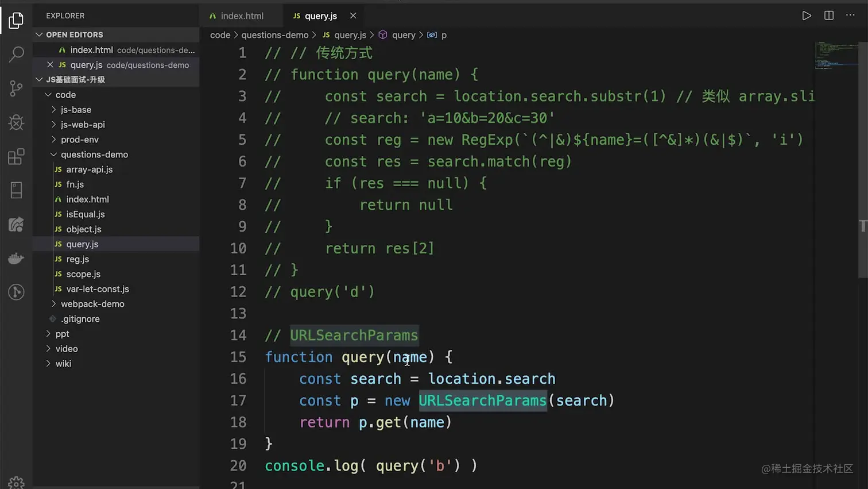868x489 pixels.
Task: Click the highlighted URLSearchParams comment on line 14
Action: [x=354, y=335]
